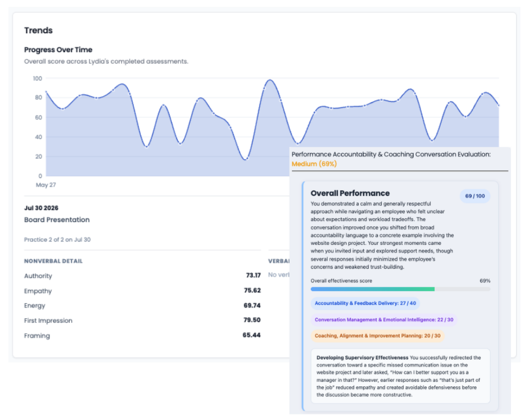
Task: Select Coaching, Alignment & Improvement Planning tag
Action: pyautogui.click(x=378, y=336)
